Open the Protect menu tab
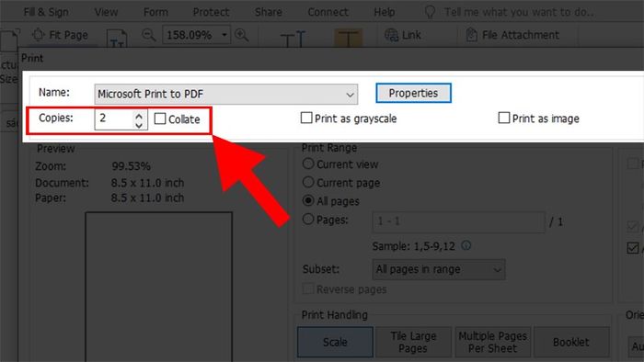The height and width of the screenshot is (362, 644). pyautogui.click(x=211, y=12)
